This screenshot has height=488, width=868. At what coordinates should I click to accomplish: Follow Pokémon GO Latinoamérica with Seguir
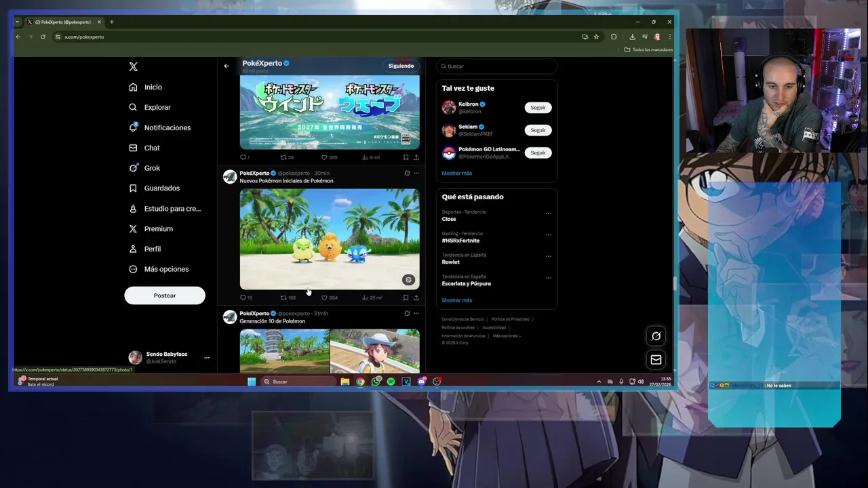coord(538,152)
